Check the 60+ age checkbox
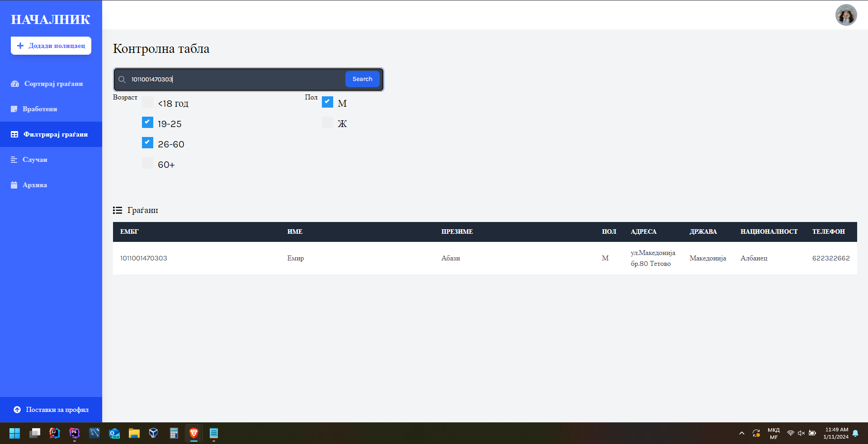The height and width of the screenshot is (444, 868). 147,163
